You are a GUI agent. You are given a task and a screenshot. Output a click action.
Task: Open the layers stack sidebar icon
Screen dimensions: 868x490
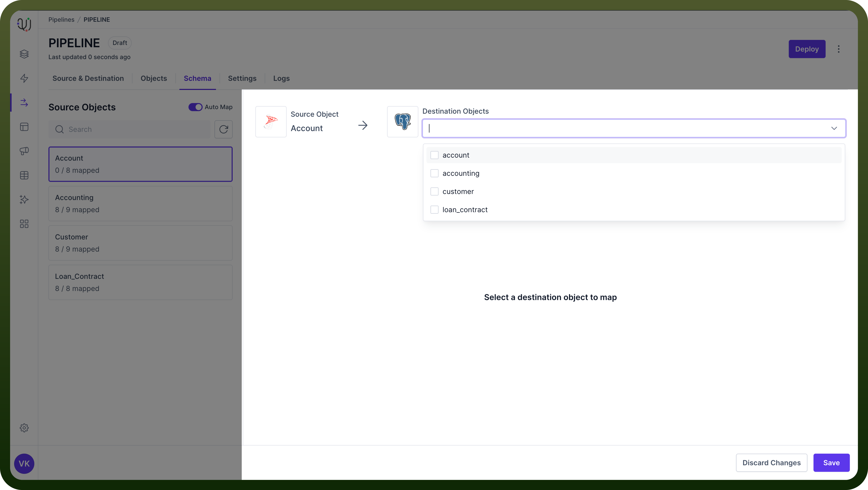[24, 54]
